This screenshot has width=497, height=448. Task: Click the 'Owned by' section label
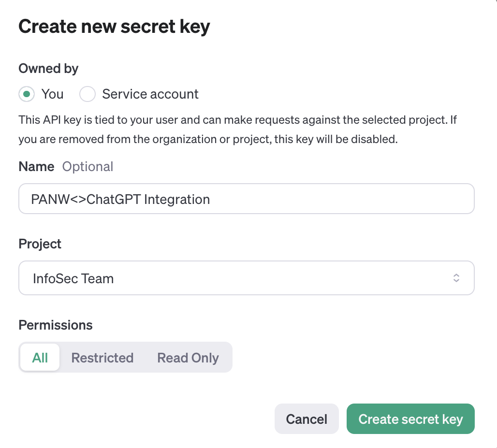48,69
